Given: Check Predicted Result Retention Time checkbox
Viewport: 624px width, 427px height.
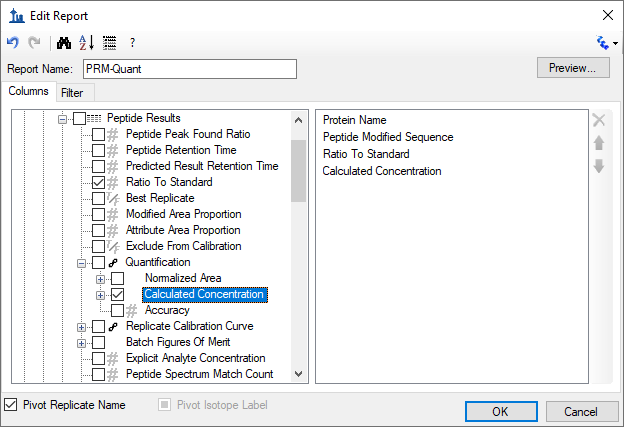Looking at the screenshot, I should click(98, 166).
